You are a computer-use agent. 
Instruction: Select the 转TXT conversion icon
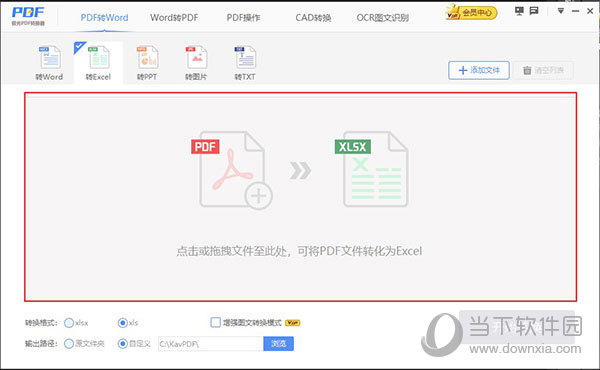click(245, 63)
